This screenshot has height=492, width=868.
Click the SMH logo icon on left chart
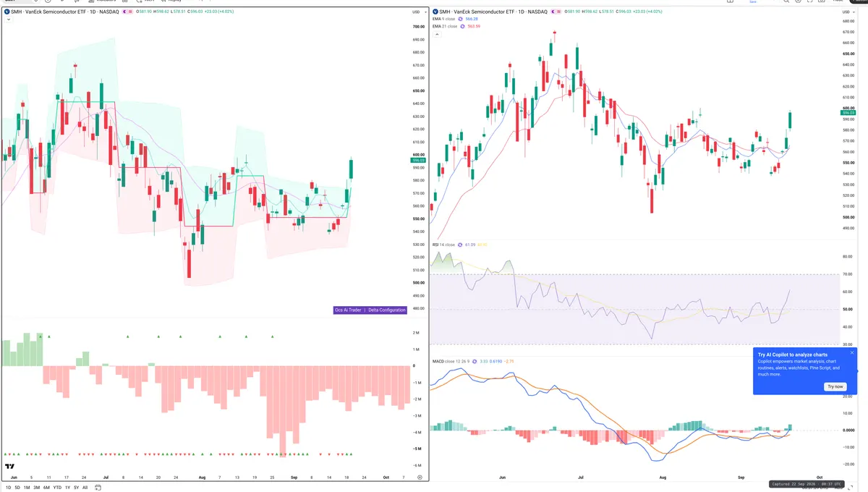pyautogui.click(x=7, y=12)
